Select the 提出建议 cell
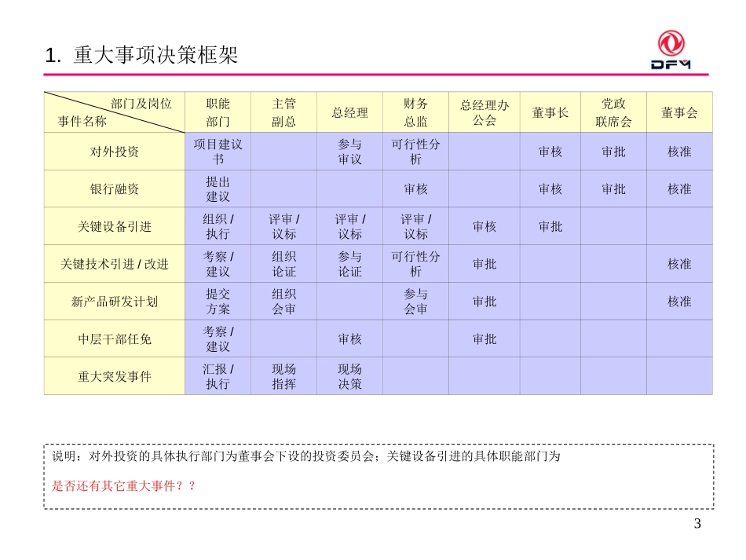Image resolution: width=746 pixels, height=560 pixels. click(218, 188)
